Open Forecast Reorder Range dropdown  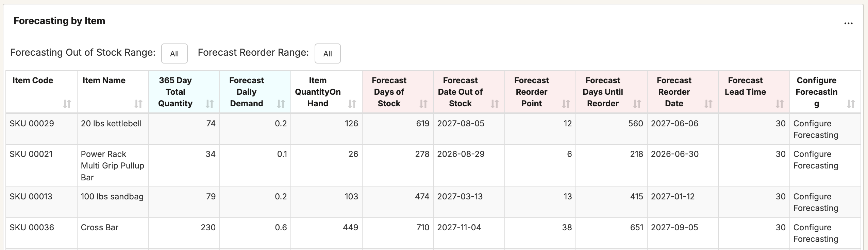328,54
